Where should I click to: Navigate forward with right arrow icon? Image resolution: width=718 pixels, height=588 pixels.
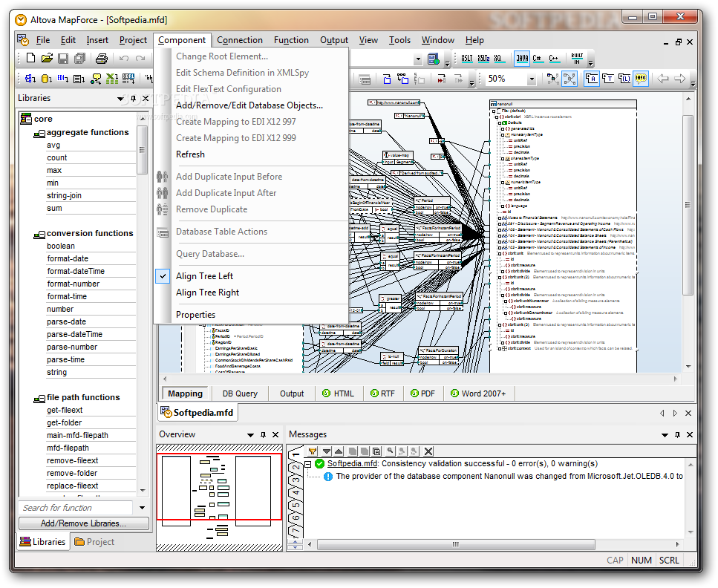[x=680, y=79]
